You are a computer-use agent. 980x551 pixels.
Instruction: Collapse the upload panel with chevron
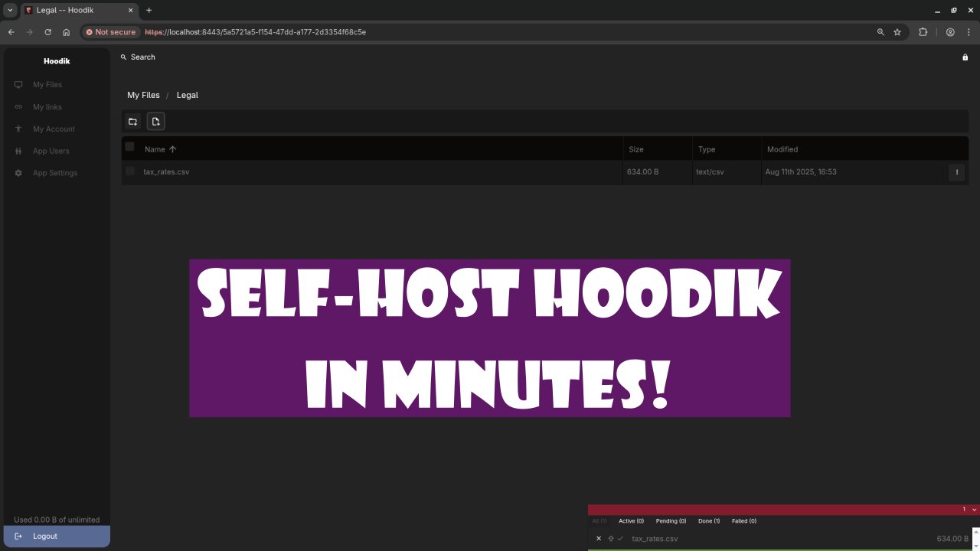pos(974,510)
